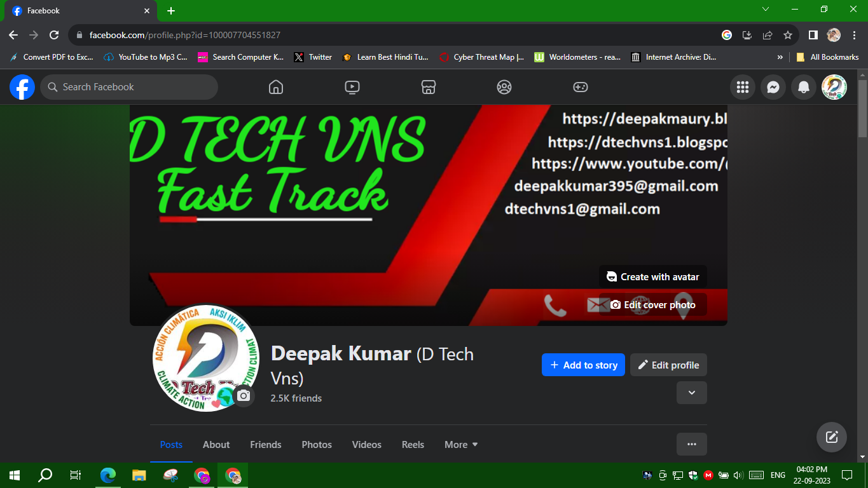
Task: Click Edit profile button
Action: point(668,365)
